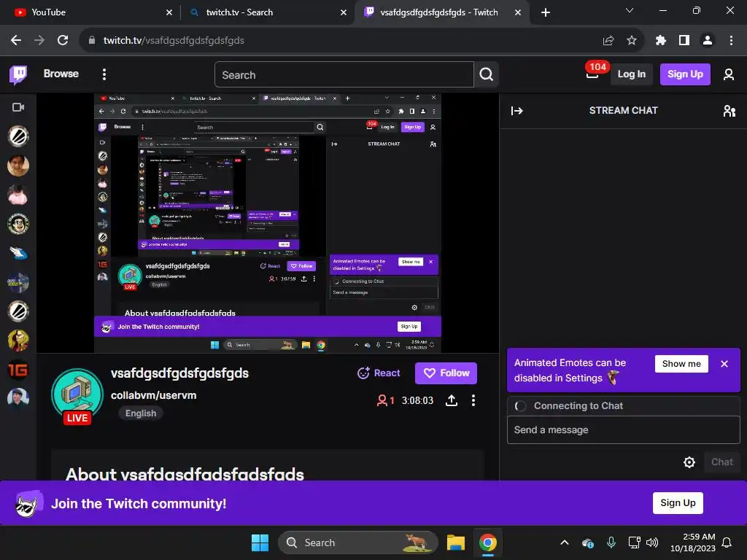Share this page from the address bar
The height and width of the screenshot is (560, 747).
(x=608, y=41)
